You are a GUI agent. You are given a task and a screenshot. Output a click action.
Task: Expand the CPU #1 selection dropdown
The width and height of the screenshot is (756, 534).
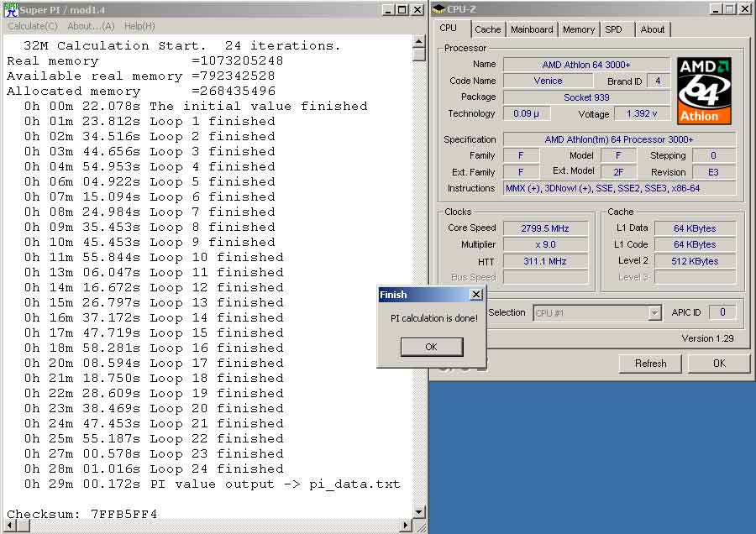654,313
